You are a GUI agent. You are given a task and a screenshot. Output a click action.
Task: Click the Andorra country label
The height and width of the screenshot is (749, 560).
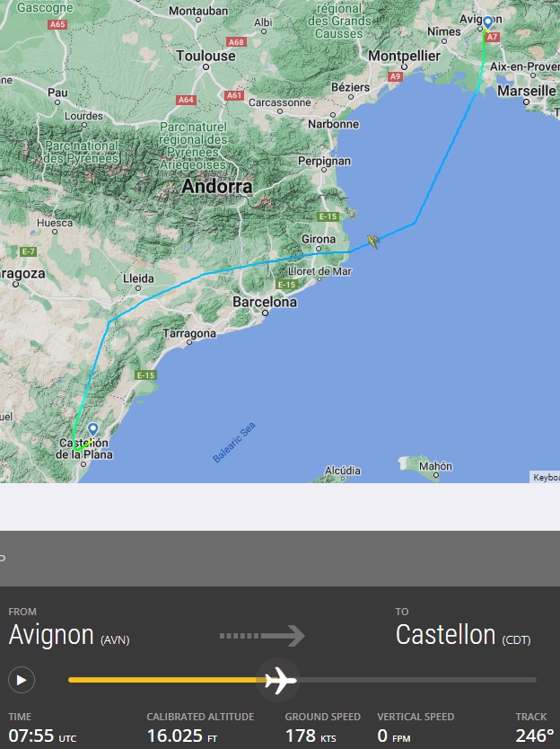tap(217, 186)
